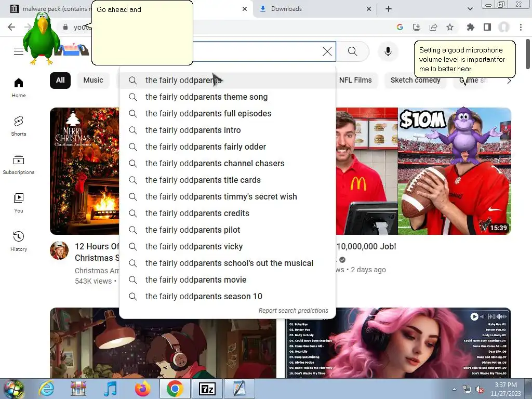The image size is (532, 399).
Task: Choose suggestion 'the fairly oddparents channel chasers'
Action: 228,164
